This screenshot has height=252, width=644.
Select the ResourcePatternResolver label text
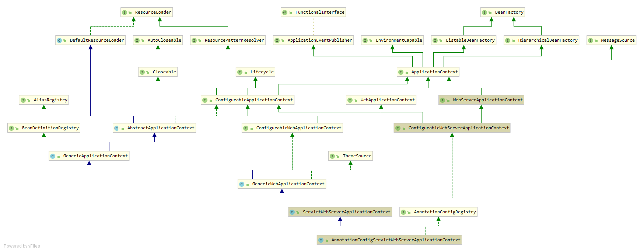[x=234, y=40]
